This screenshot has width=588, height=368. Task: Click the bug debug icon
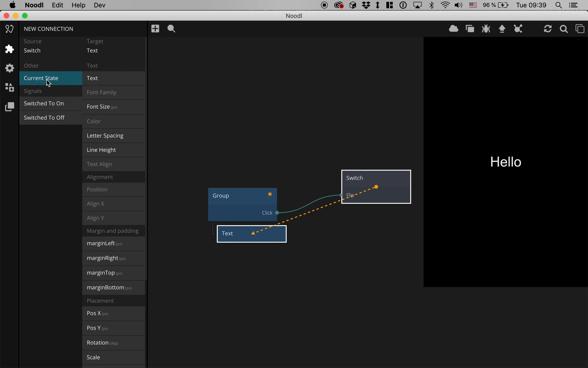click(486, 29)
